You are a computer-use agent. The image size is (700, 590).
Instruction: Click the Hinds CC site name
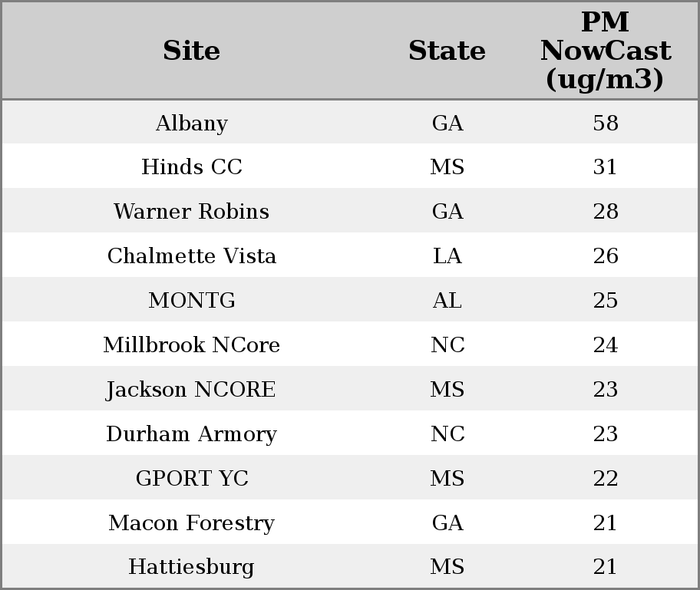(192, 167)
